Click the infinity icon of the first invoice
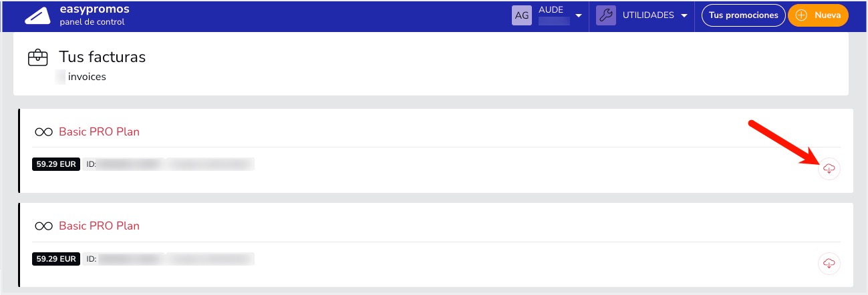868x295 pixels. pyautogui.click(x=43, y=132)
